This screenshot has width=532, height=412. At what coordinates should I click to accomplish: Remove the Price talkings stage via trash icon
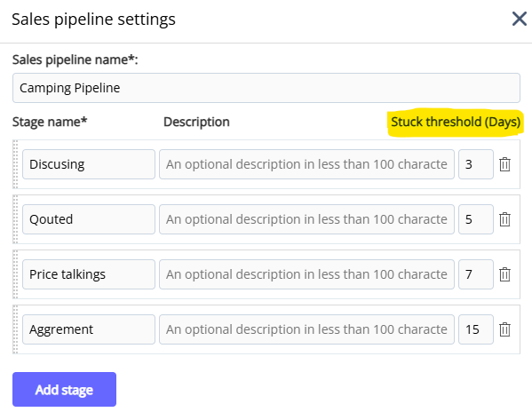pos(504,274)
